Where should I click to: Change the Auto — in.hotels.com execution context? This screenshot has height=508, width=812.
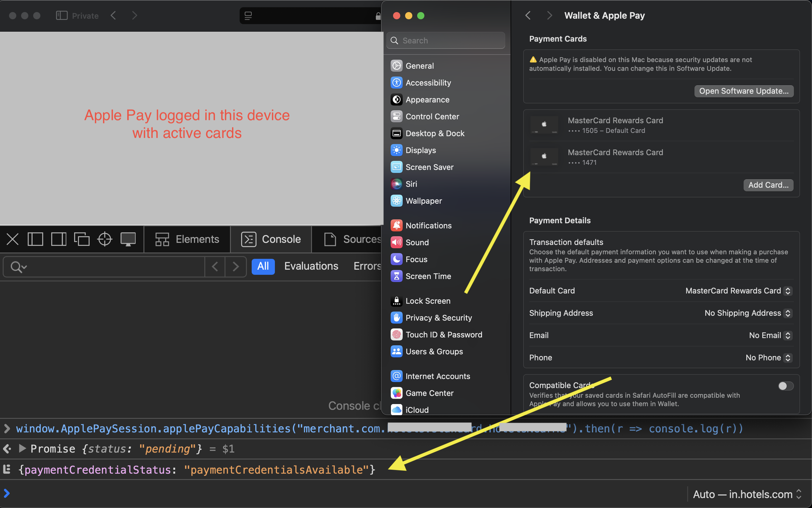(747, 494)
